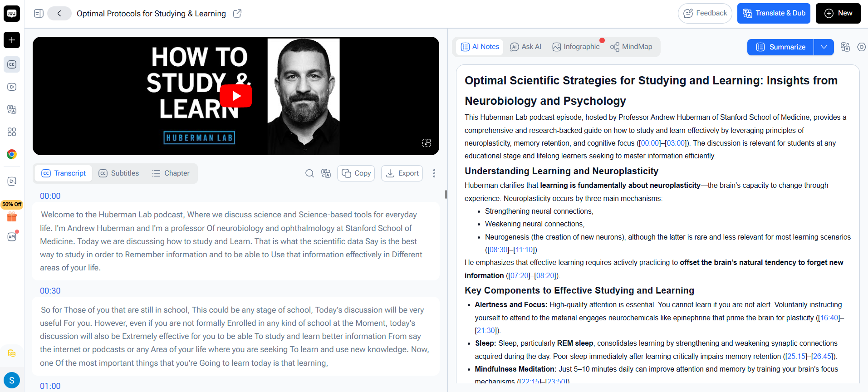This screenshot has height=392, width=868.
Task: Open the notes settings icon
Action: point(862,47)
